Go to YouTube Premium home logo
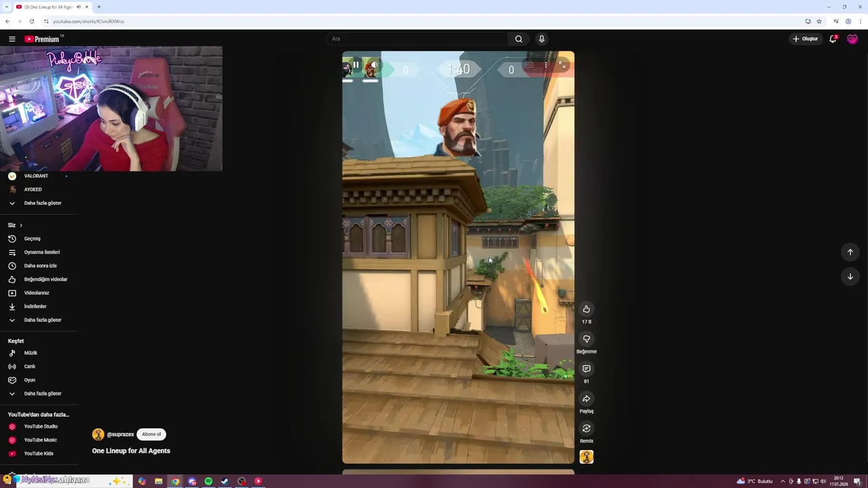The image size is (868, 488). [x=42, y=39]
